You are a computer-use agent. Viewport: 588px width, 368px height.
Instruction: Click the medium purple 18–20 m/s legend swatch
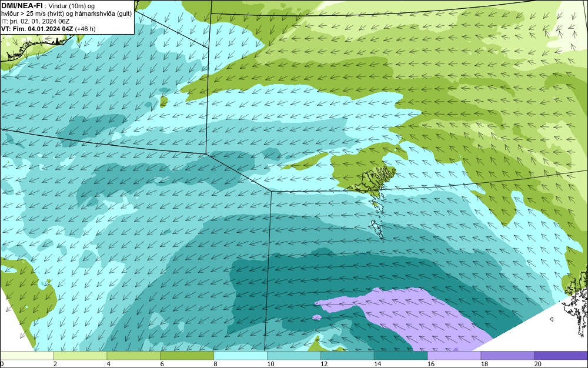508,356
